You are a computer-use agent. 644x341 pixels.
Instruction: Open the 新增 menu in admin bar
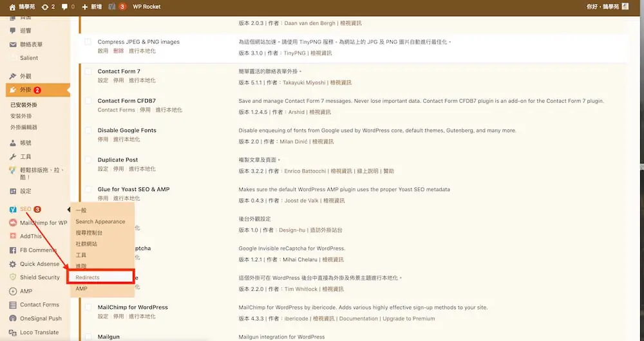click(x=92, y=7)
